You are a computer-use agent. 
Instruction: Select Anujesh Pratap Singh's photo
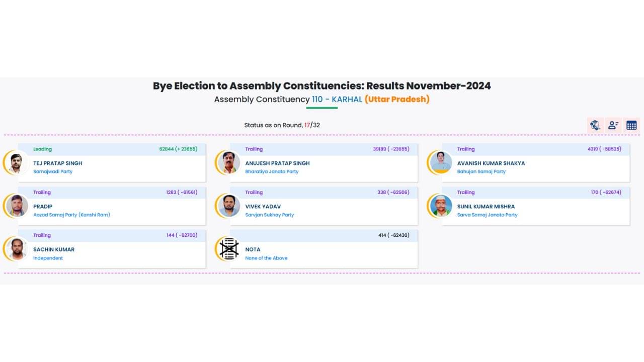[229, 163]
